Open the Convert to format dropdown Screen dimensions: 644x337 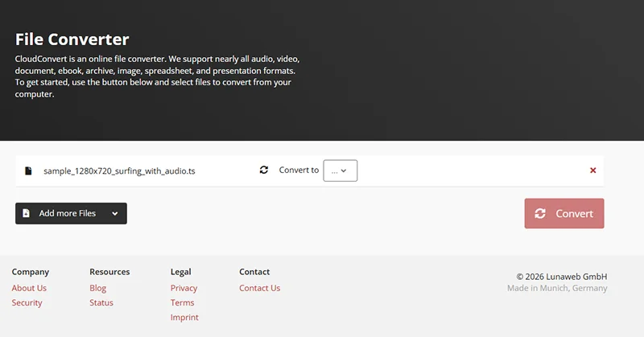340,171
